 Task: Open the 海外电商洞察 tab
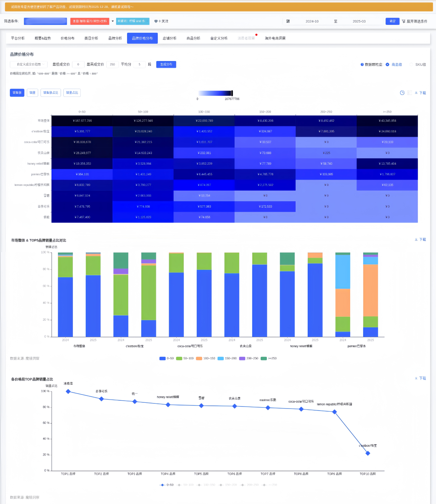click(x=275, y=38)
